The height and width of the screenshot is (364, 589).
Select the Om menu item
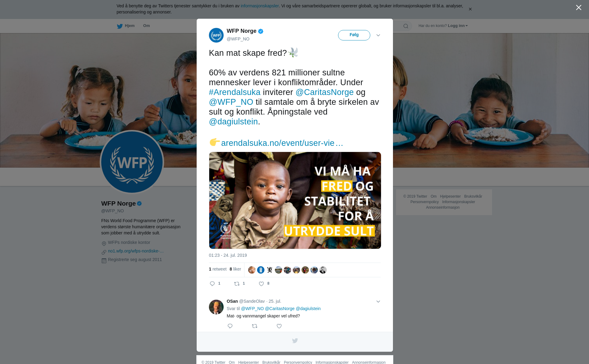(146, 26)
